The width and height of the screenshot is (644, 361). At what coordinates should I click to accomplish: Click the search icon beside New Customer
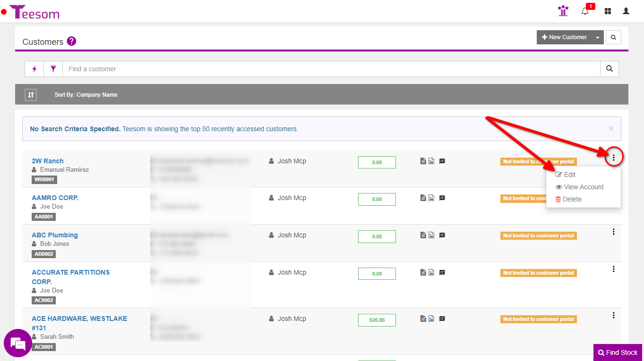(613, 37)
